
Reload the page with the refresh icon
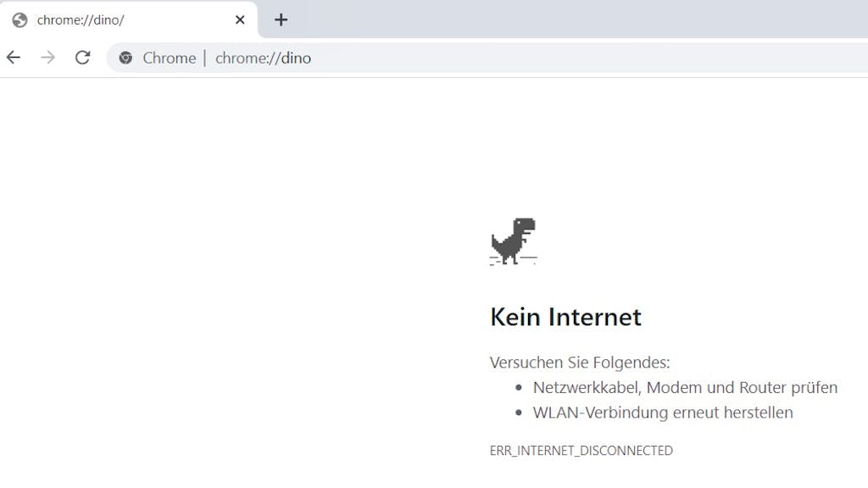[x=82, y=57]
